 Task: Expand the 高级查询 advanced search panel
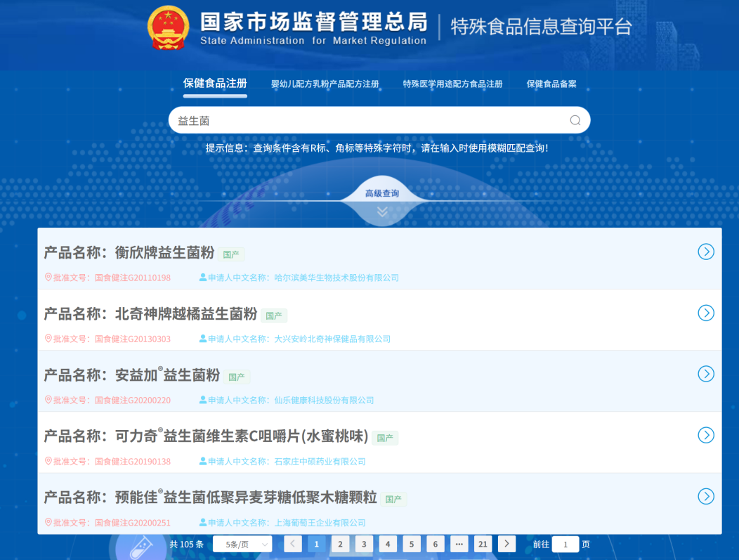tap(382, 193)
